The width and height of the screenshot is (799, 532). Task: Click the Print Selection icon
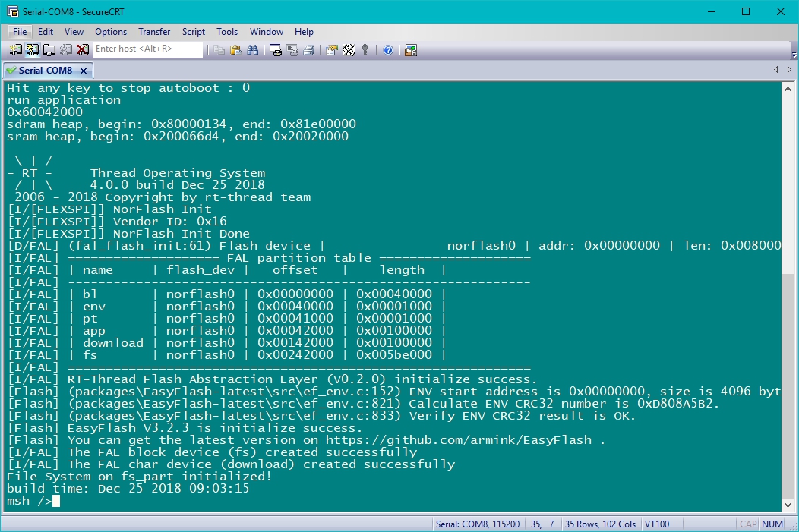click(x=292, y=50)
